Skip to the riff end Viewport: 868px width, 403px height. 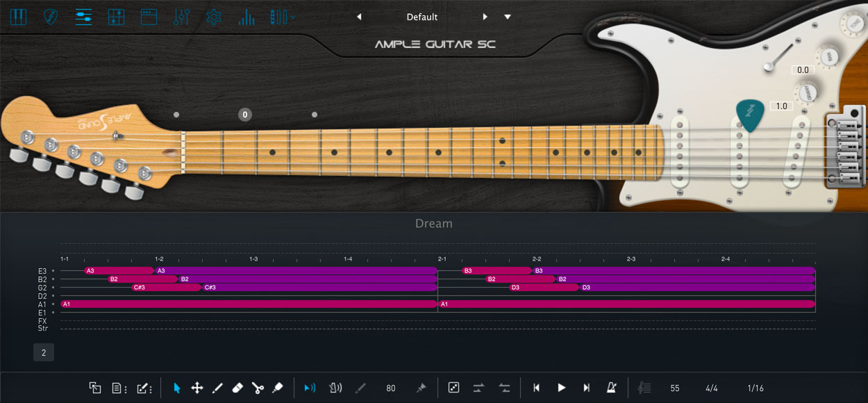pyautogui.click(x=587, y=388)
